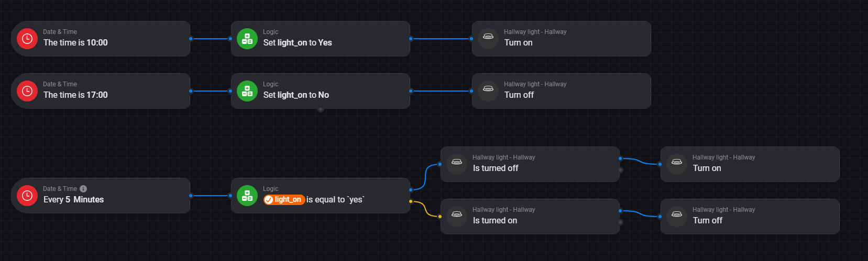Select the Turn on card following Is turned off
This screenshot has width=868, height=261.
(x=750, y=164)
